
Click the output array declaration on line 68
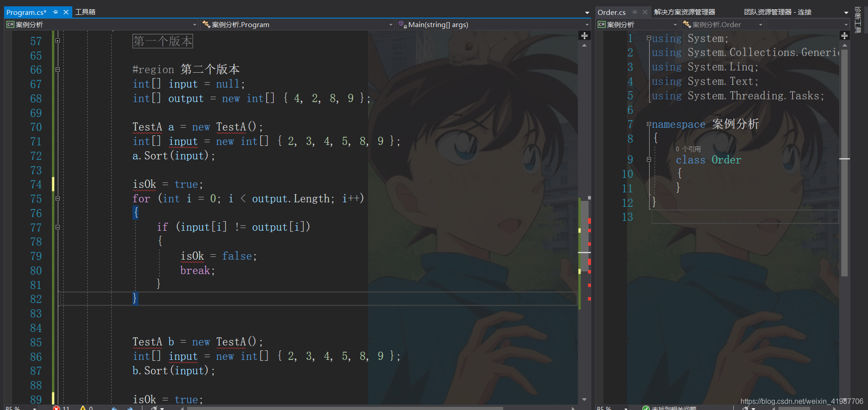pyautogui.click(x=251, y=98)
